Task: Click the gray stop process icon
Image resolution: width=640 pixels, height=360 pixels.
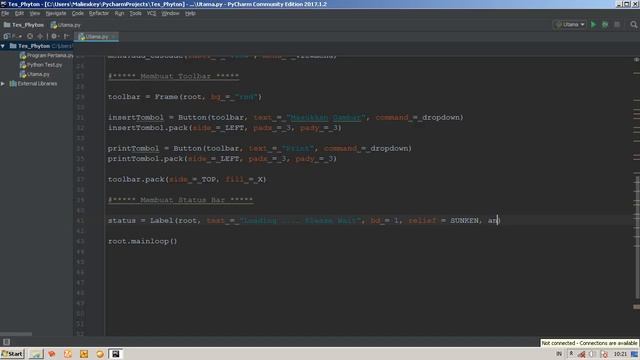Action: pyautogui.click(x=617, y=24)
